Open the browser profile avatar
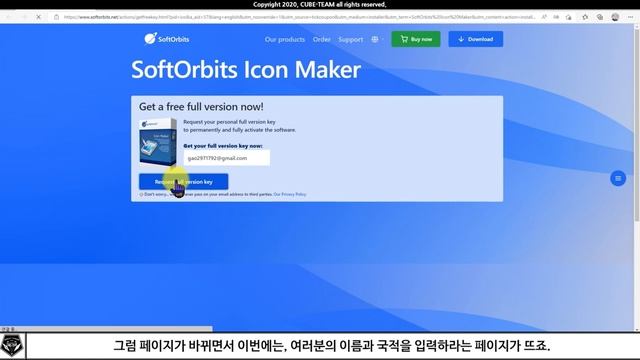The height and width of the screenshot is (360, 640). [x=615, y=17]
